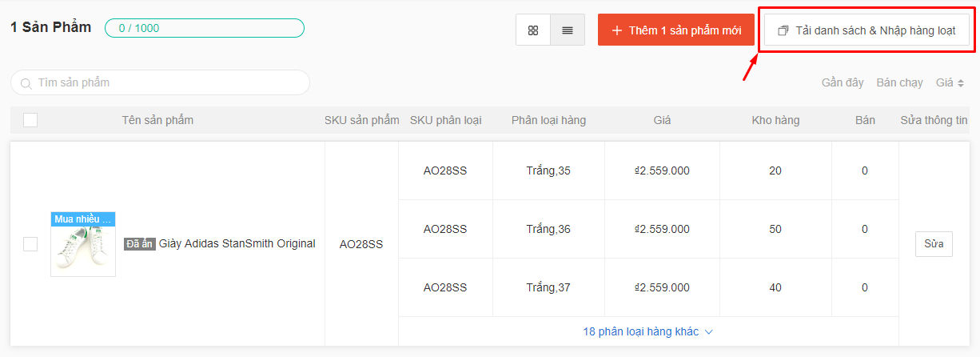This screenshot has width=980, height=357.
Task: Click the Kho hàng column header
Action: tap(775, 120)
